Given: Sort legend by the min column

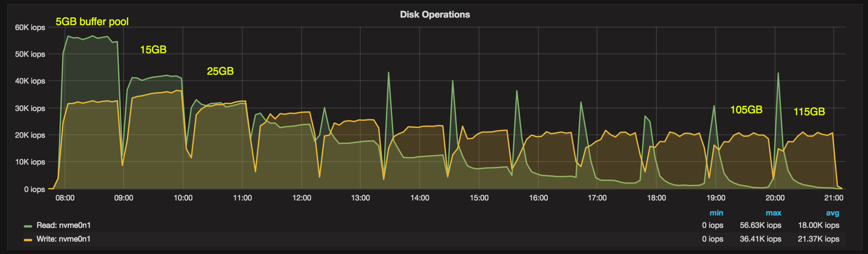Looking at the screenshot, I should tap(716, 213).
